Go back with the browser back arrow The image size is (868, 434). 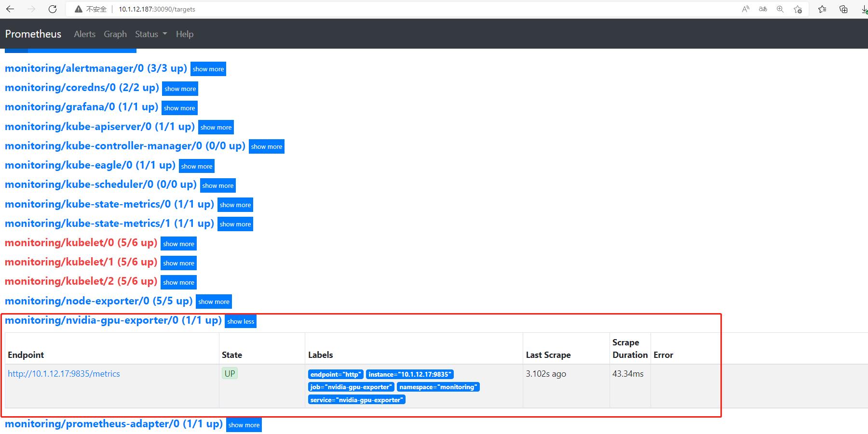[10, 9]
